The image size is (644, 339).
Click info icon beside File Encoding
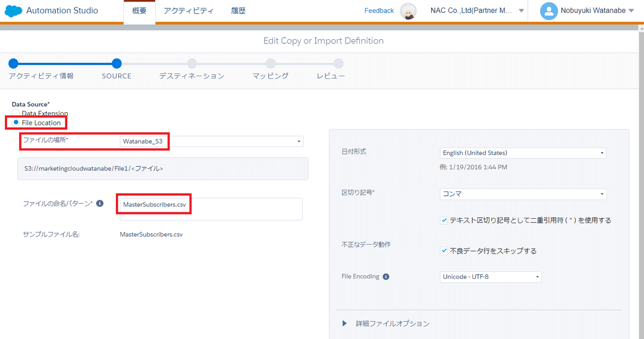point(386,277)
